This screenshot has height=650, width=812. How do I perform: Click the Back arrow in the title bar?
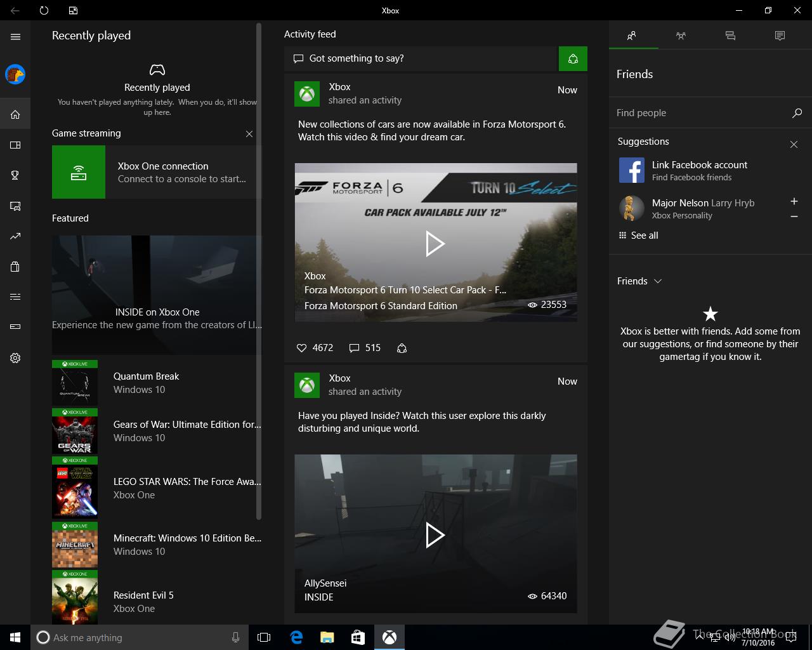[x=15, y=10]
